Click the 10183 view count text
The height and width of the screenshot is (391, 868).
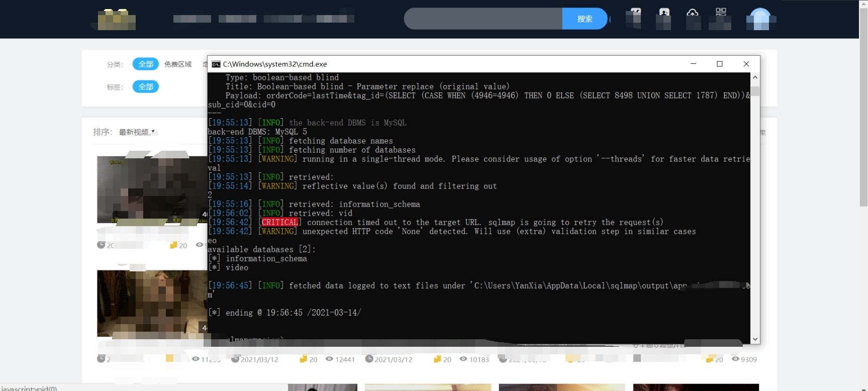click(x=479, y=360)
